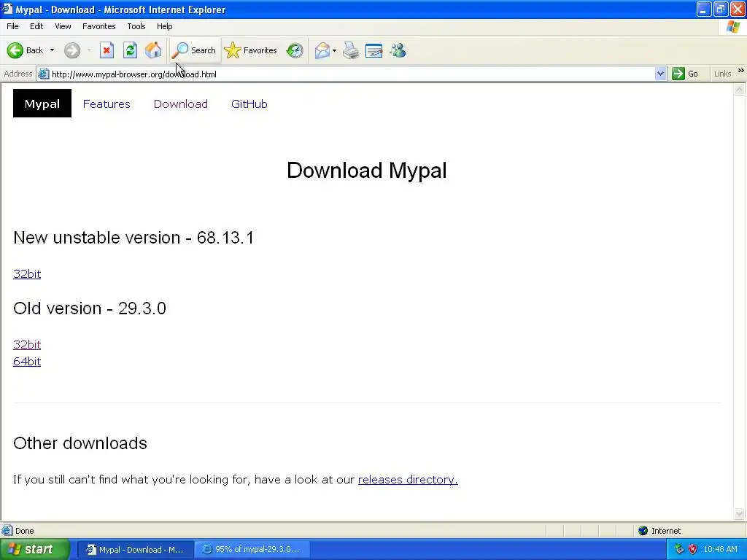Click the 10:48 AM system clock
Image resolution: width=747 pixels, height=560 pixels.
pos(720,549)
